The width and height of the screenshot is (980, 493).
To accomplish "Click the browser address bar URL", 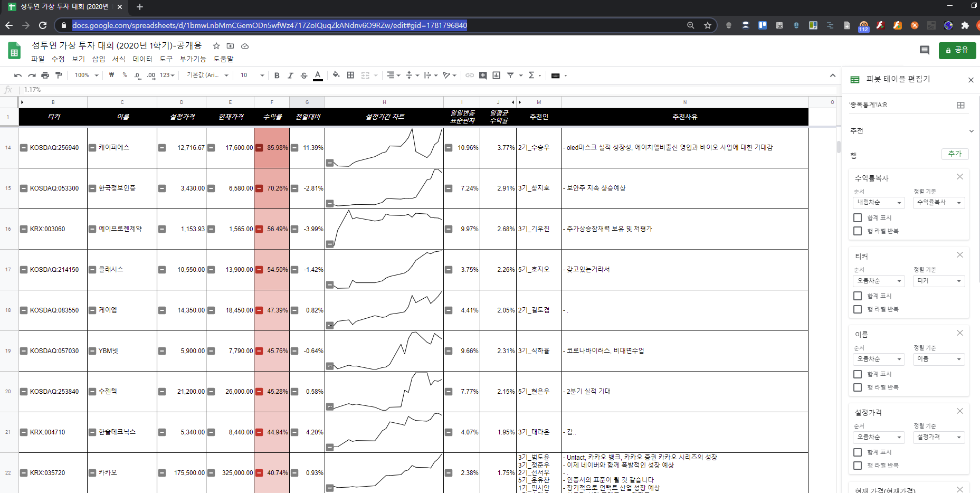I will click(270, 25).
